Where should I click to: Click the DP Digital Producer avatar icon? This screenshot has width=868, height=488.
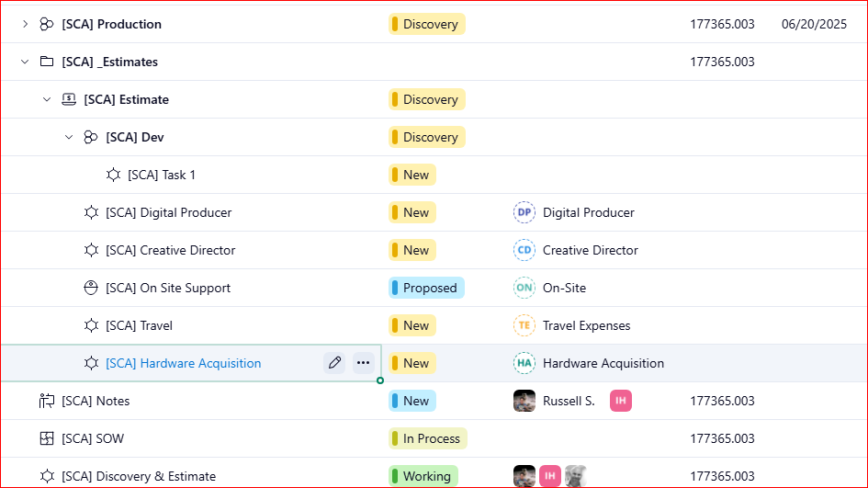(x=524, y=212)
